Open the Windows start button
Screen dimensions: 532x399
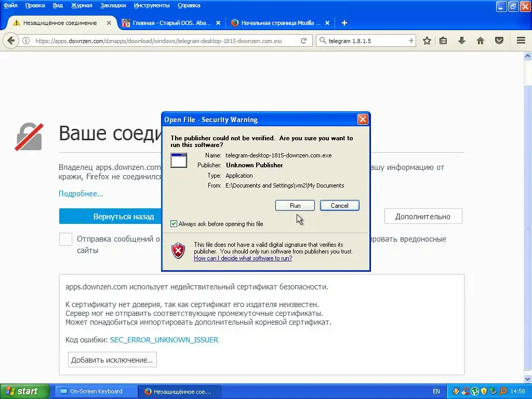(24, 392)
